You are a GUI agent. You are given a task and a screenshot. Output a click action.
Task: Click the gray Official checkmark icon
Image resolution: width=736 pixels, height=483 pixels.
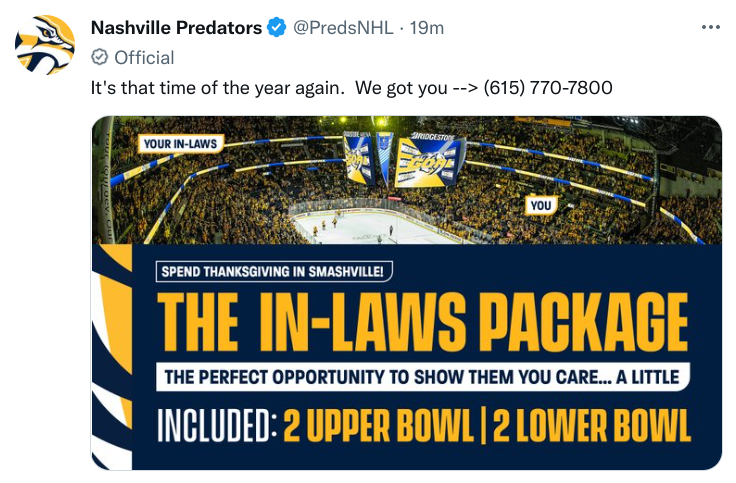[100, 57]
